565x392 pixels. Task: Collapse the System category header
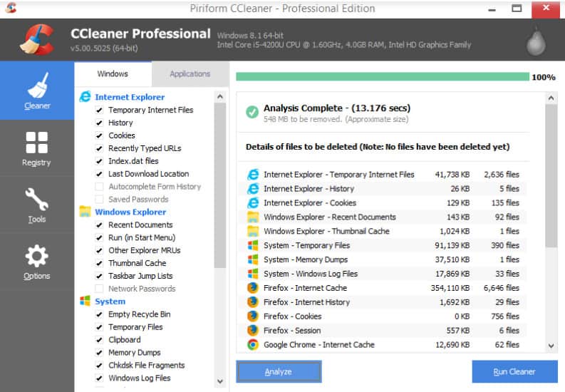pyautogui.click(x=110, y=301)
